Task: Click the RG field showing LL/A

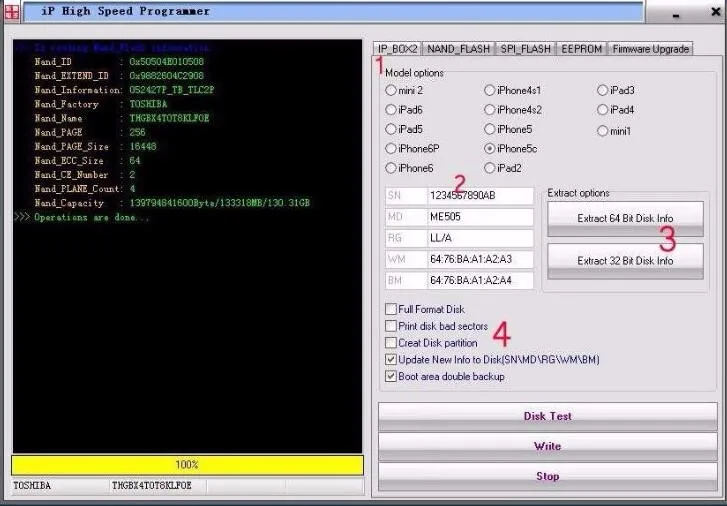Action: point(480,238)
